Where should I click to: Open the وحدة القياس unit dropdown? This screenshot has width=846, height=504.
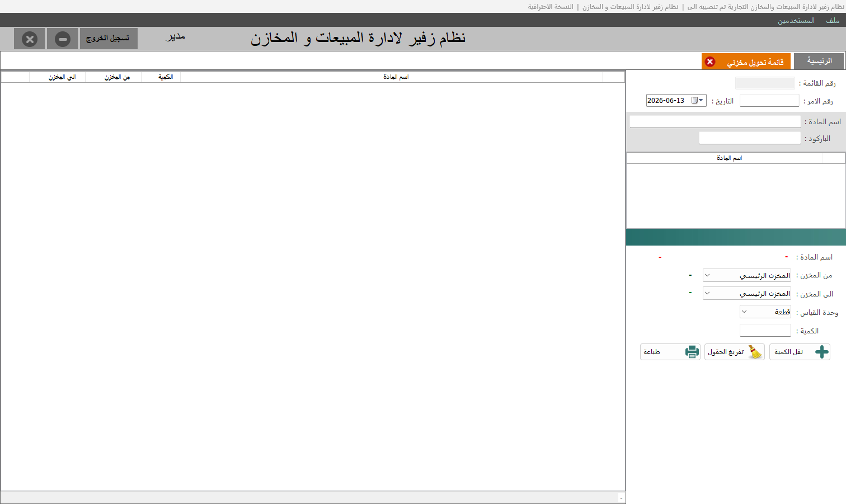coord(744,312)
